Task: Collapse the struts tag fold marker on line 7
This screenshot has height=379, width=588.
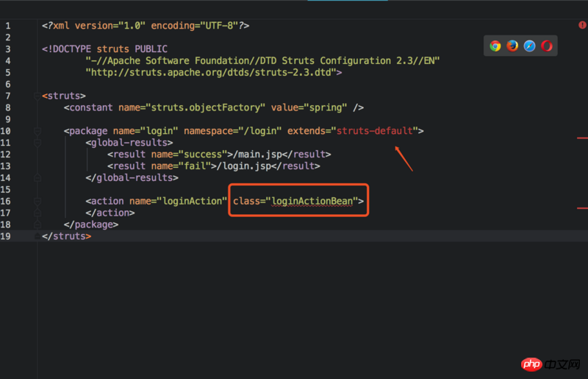Action: tap(37, 96)
